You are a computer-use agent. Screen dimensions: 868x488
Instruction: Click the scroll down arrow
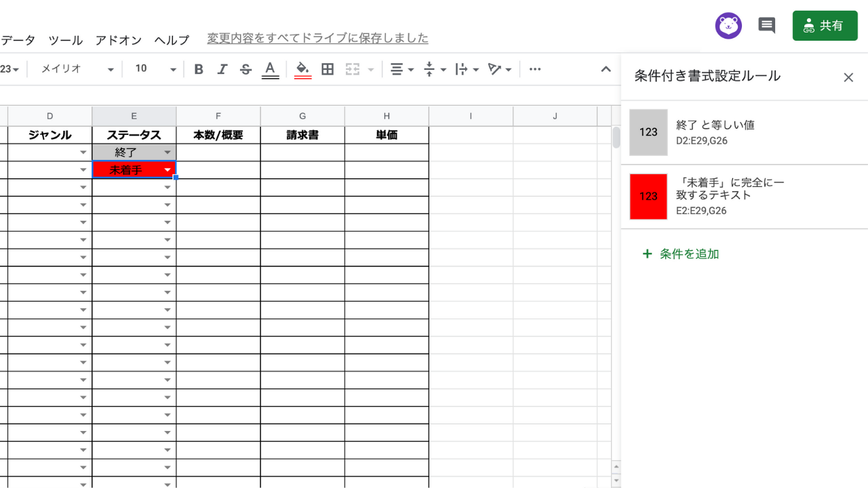[x=616, y=481]
